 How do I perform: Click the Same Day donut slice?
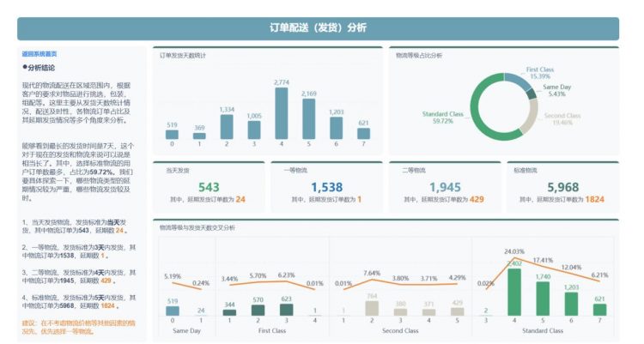(532, 94)
